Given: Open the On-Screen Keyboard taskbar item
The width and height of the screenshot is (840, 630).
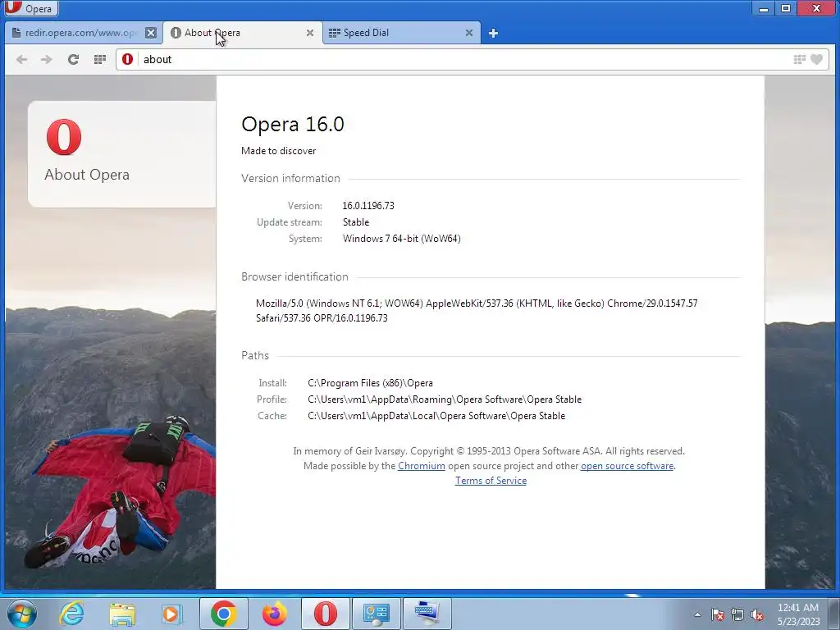Looking at the screenshot, I should click(427, 614).
